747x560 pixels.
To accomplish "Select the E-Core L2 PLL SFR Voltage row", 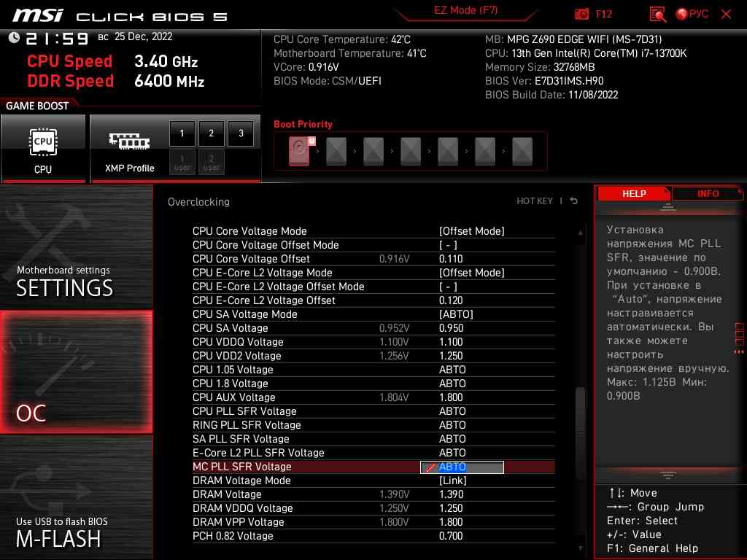I will 373,452.
